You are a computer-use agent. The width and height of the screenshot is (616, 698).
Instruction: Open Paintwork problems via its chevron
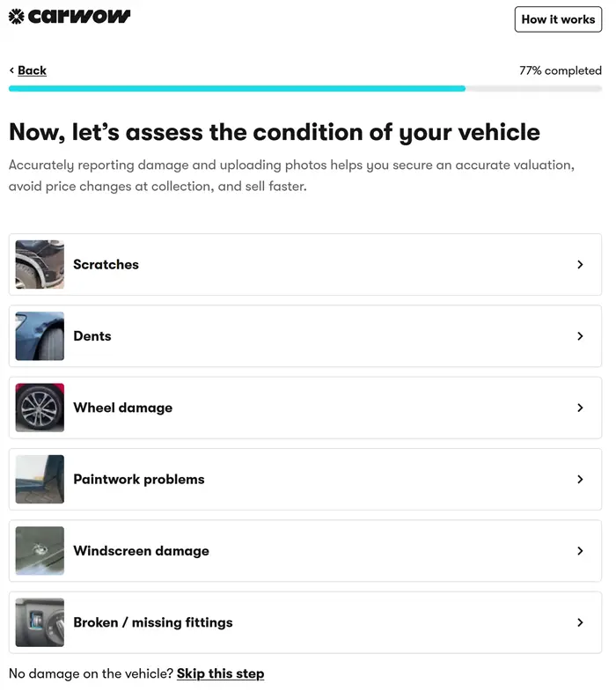[580, 480]
